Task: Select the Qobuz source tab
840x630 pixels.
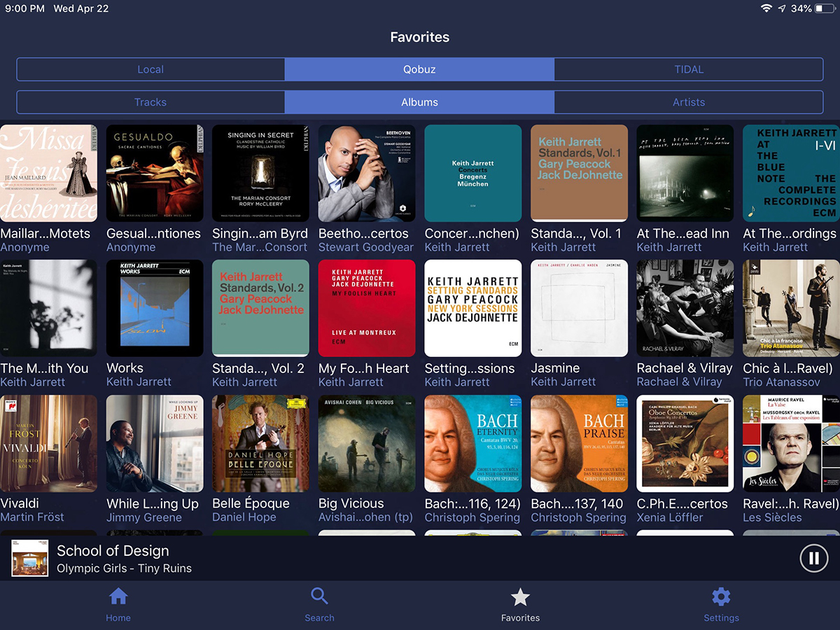Action: pyautogui.click(x=419, y=69)
